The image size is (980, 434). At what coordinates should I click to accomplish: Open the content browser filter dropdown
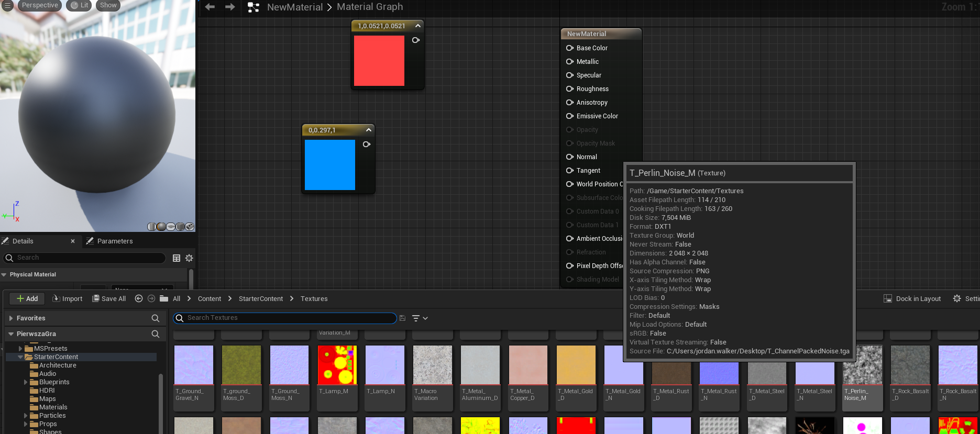[x=420, y=318]
